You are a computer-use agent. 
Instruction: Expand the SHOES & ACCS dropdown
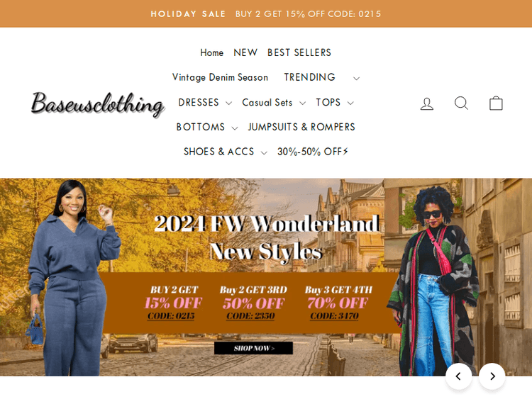coord(226,152)
